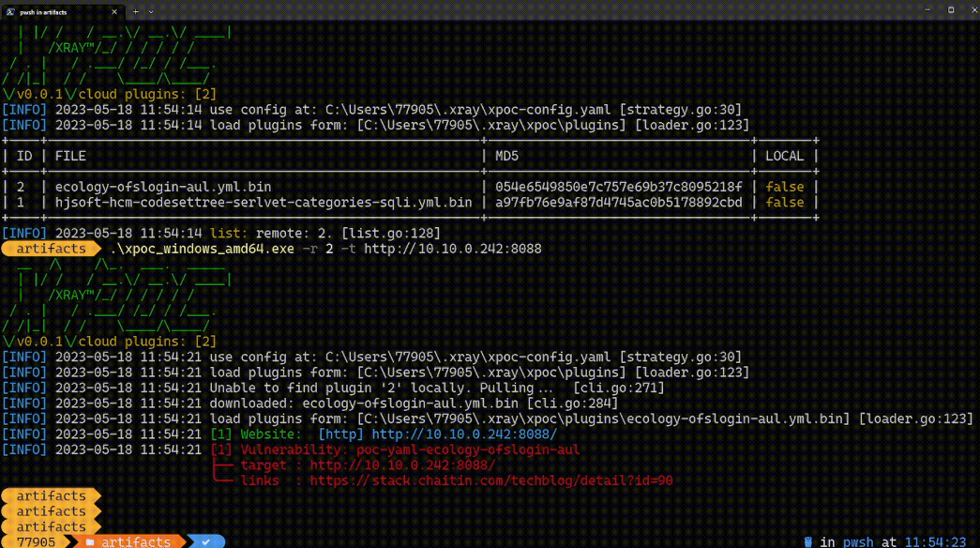Close the terminal window
The height and width of the screenshot is (548, 980).
(972, 10)
